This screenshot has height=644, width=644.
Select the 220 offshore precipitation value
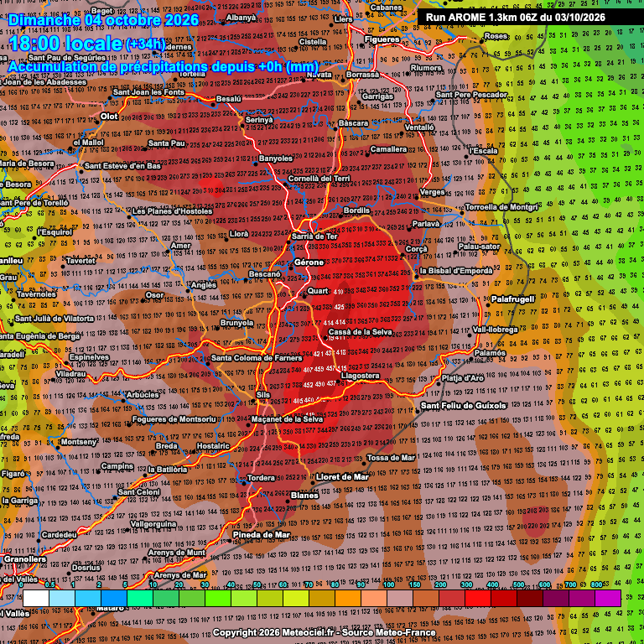pyautogui.click(x=532, y=526)
